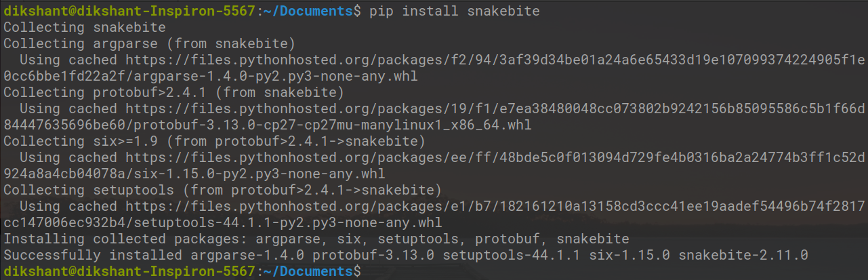Click the 'Collecting six>=1.9' line
868x280 pixels.
point(213,141)
